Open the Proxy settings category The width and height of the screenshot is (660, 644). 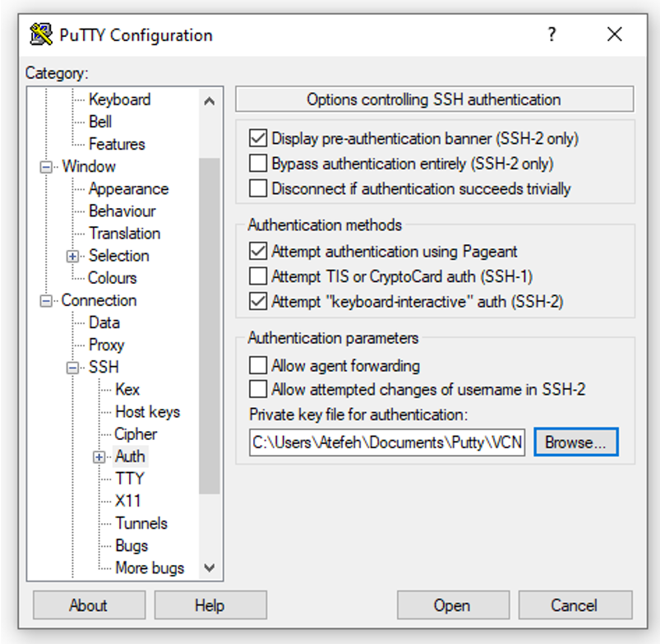[x=106, y=345]
